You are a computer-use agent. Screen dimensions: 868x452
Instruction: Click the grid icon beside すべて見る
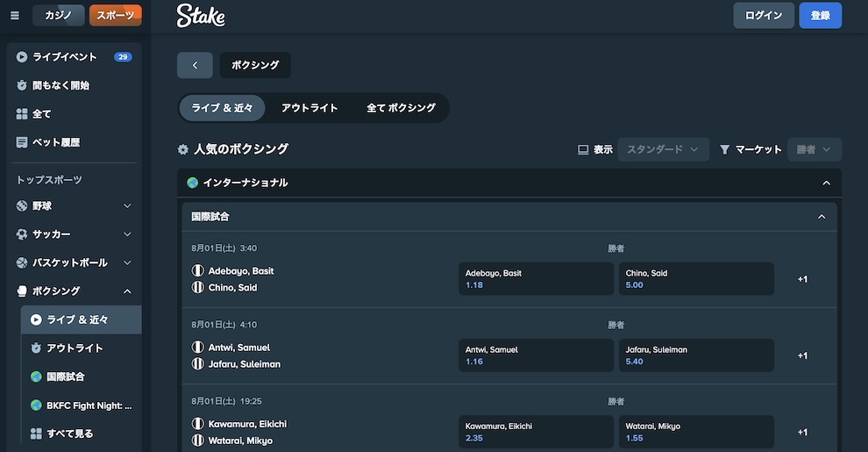coord(36,434)
